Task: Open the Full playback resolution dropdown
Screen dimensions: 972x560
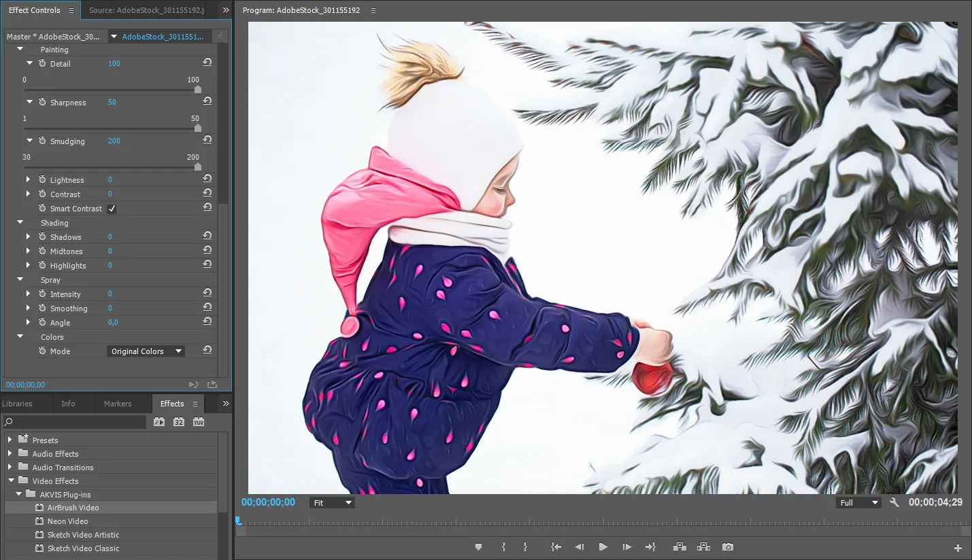Action: coord(858,502)
